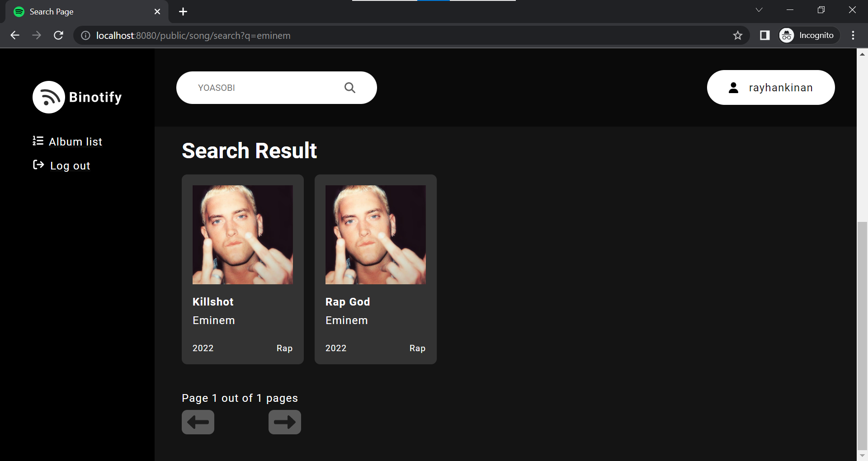Click Rap genre on Killshot card
The width and height of the screenshot is (868, 461).
point(284,348)
